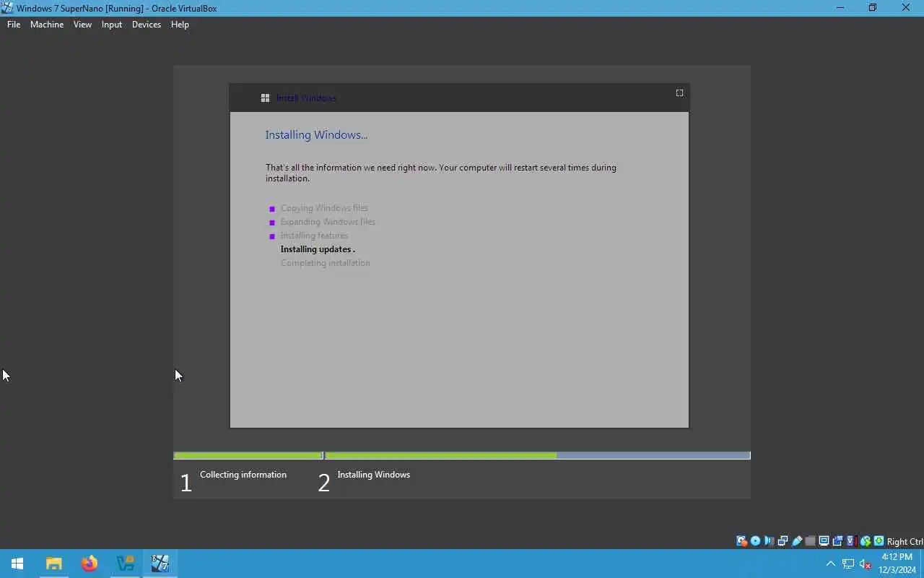This screenshot has height=578, width=924.
Task: Minimize the VirtualBox window
Action: (840, 8)
